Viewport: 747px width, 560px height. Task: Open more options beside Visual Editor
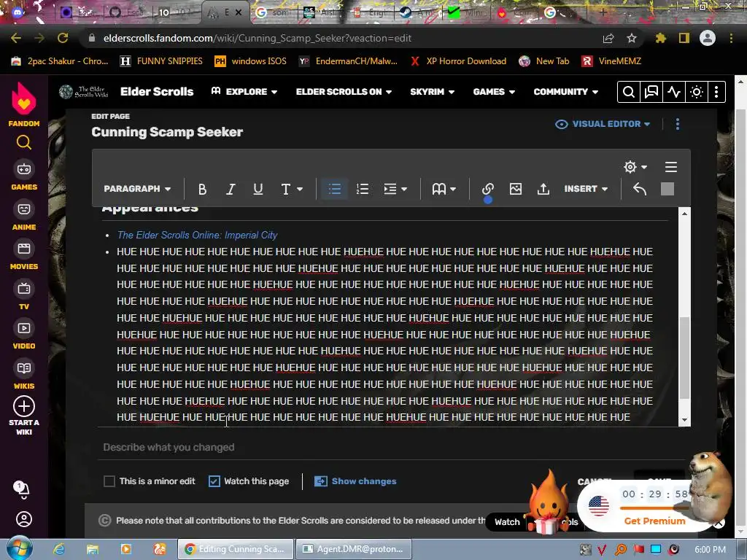click(x=678, y=124)
